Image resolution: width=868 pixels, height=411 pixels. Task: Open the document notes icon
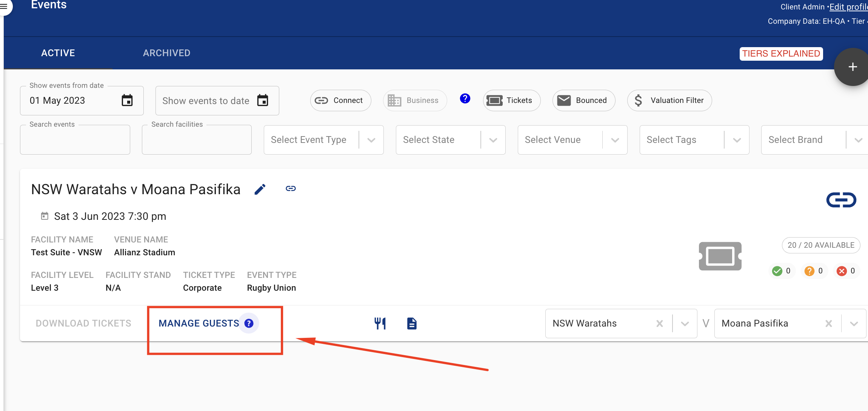coord(412,323)
